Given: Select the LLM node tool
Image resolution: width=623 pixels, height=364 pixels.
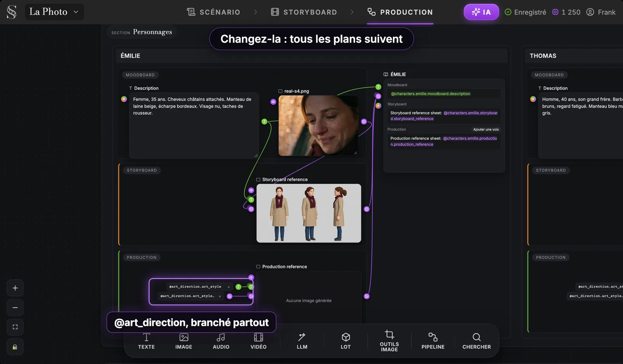Looking at the screenshot, I should [302, 341].
